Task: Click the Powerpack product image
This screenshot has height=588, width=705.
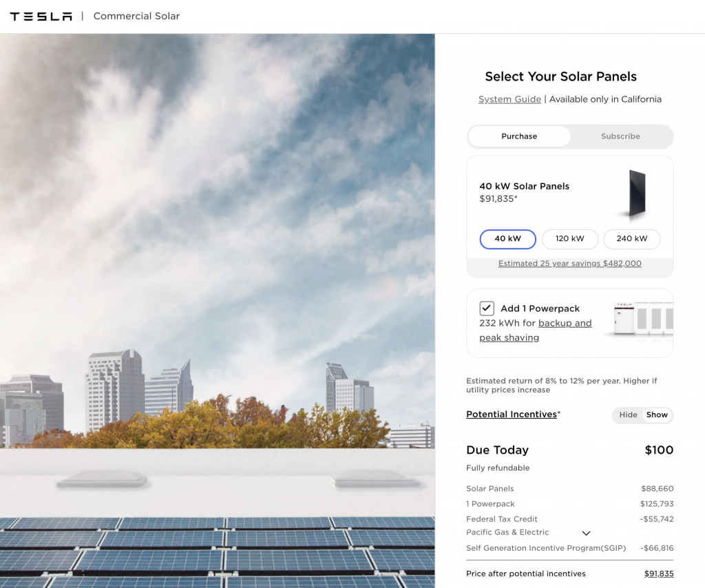Action: pyautogui.click(x=643, y=319)
